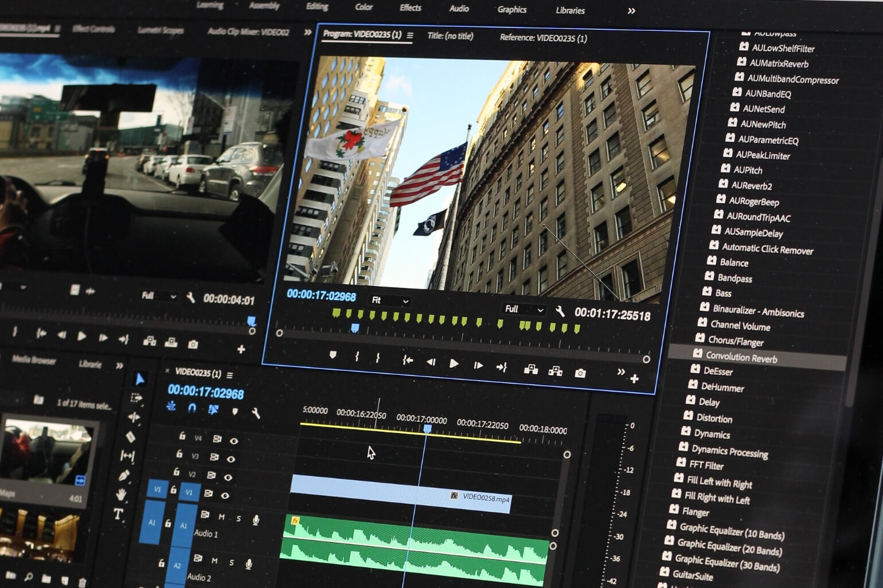883x588 pixels.
Task: Click the blue timeline playhead marker
Action: (x=427, y=429)
